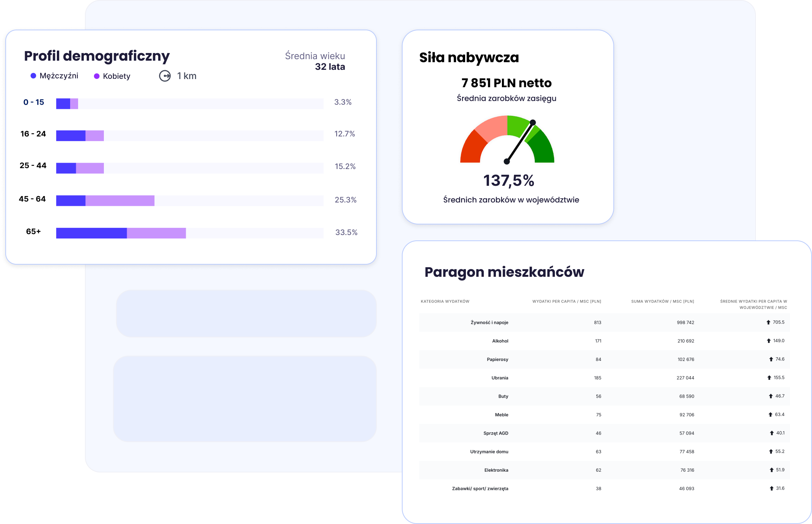Image resolution: width=812 pixels, height=524 pixels.
Task: Click the 1 km radius arrow icon
Action: coord(166,76)
